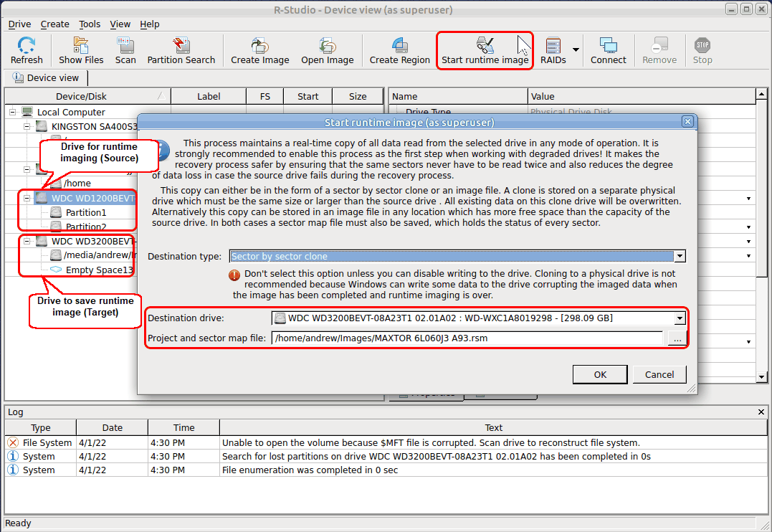Collapse the Local Computer tree node

tap(13, 113)
